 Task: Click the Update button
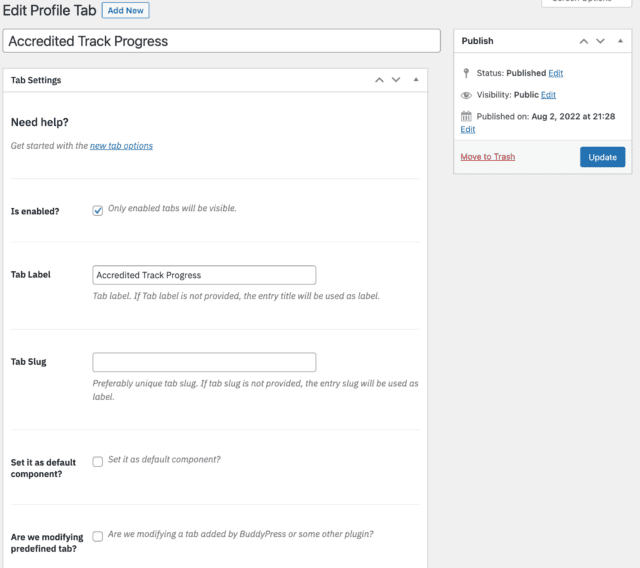602,157
